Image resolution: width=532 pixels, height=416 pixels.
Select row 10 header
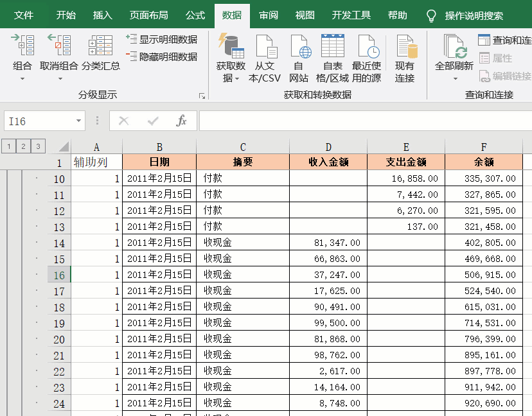[59, 178]
